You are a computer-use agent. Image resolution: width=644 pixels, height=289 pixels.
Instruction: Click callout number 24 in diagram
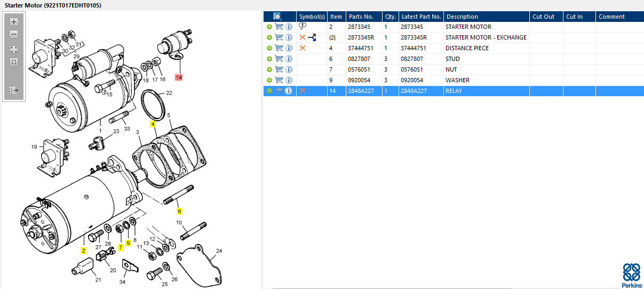pos(219,251)
